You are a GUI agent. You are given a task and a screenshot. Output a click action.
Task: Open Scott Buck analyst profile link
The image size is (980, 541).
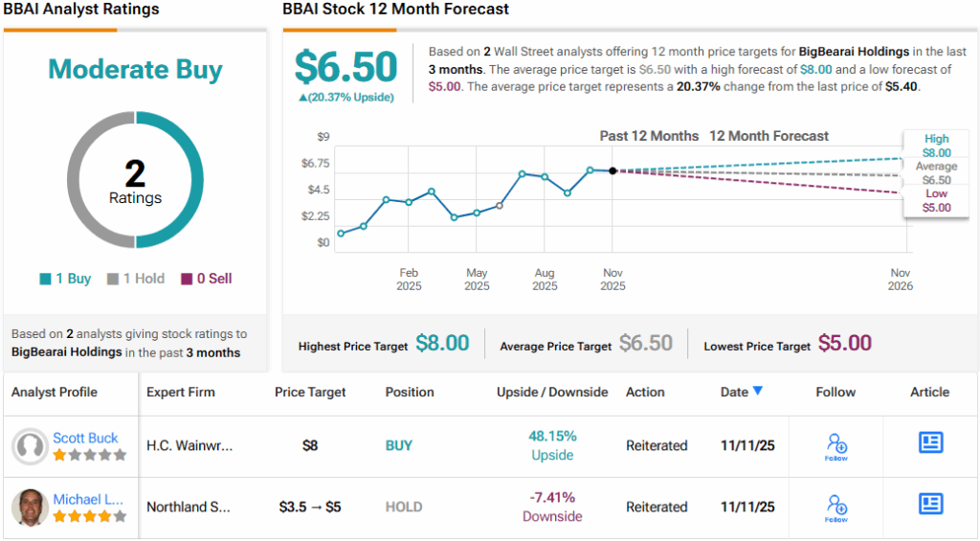coord(85,439)
